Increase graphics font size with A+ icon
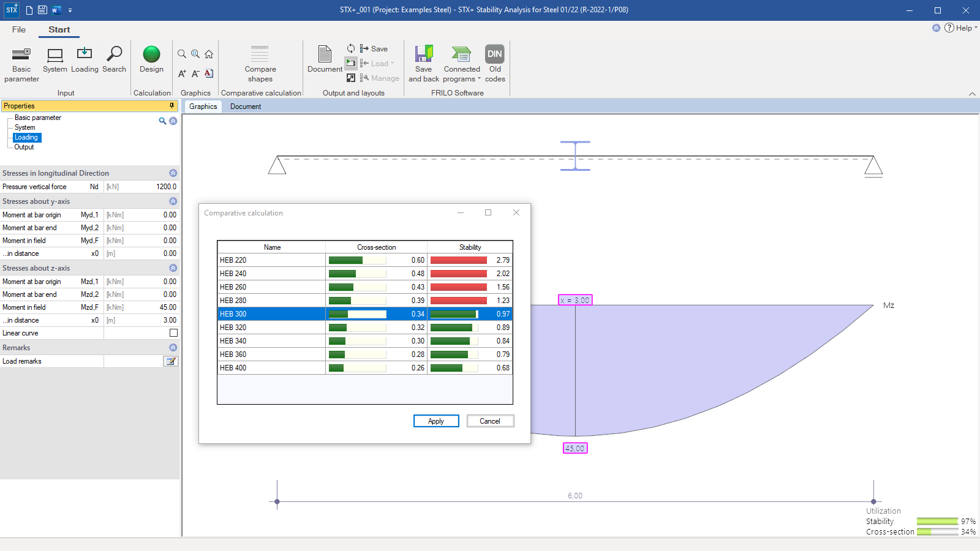This screenshot has width=980, height=551. 182,73
